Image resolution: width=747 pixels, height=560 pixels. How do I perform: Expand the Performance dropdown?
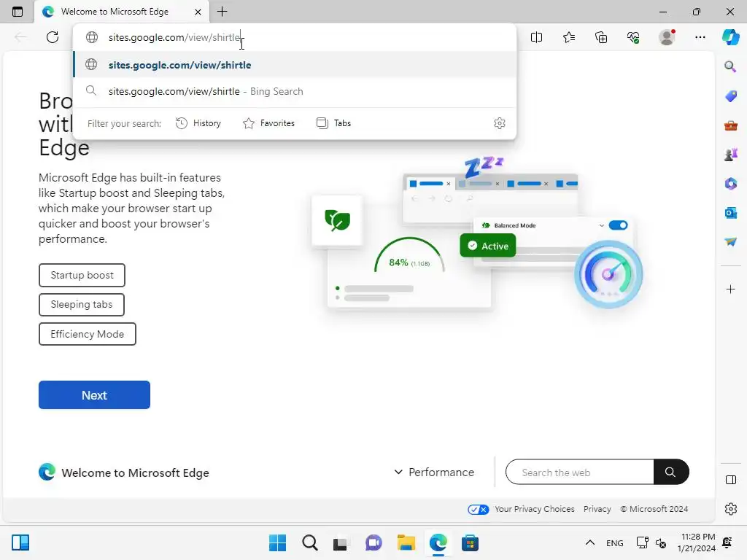pyautogui.click(x=433, y=472)
